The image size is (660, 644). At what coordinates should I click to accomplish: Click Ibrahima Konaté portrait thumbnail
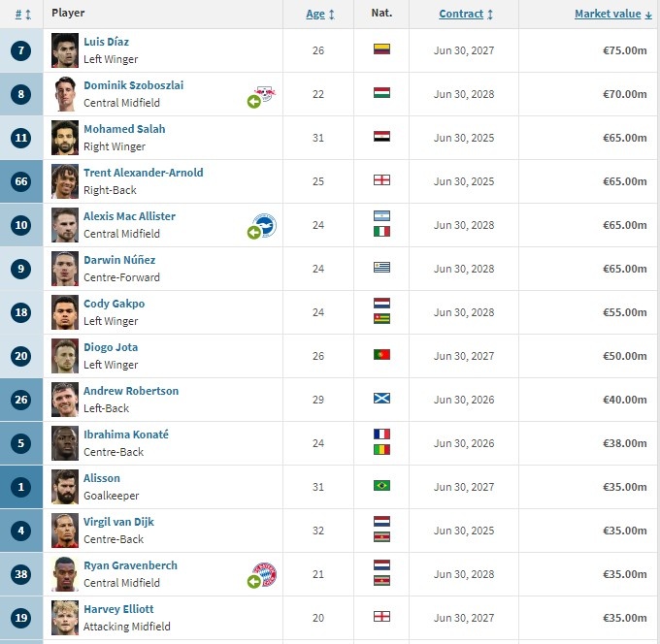pos(65,443)
